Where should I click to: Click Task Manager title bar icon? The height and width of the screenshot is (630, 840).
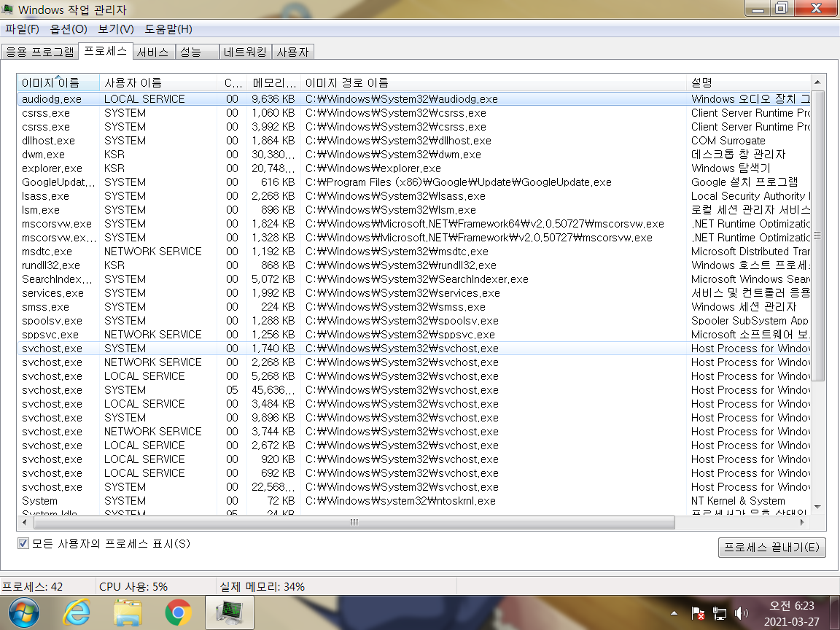click(7, 9)
